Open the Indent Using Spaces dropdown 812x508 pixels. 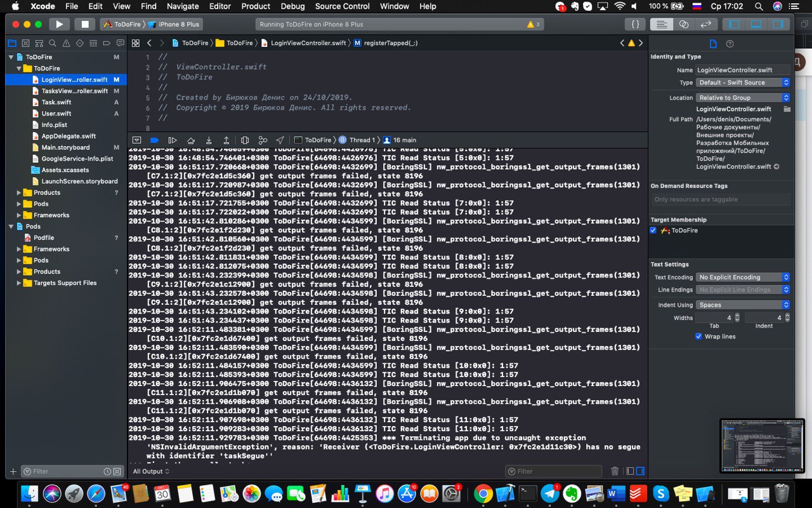[x=743, y=305]
